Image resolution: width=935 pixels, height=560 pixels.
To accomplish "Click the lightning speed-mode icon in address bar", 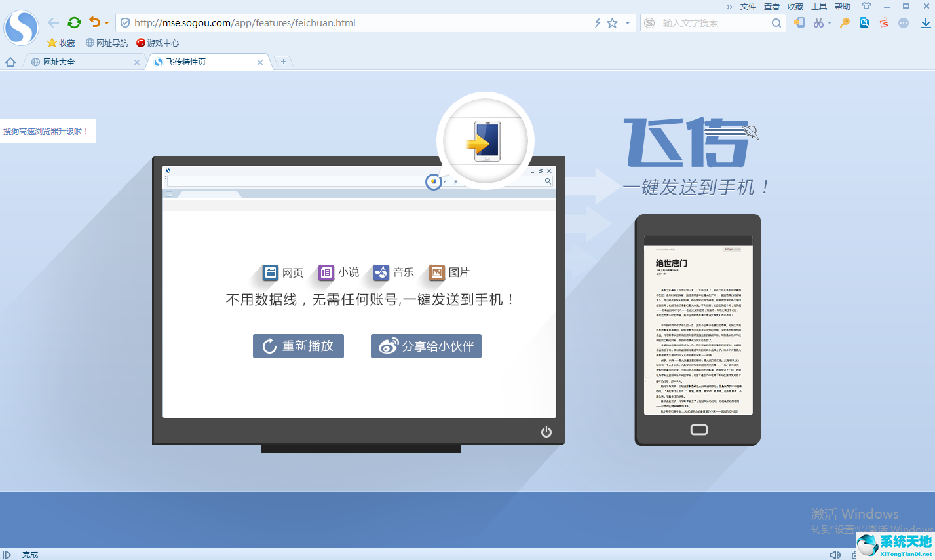I will (598, 23).
